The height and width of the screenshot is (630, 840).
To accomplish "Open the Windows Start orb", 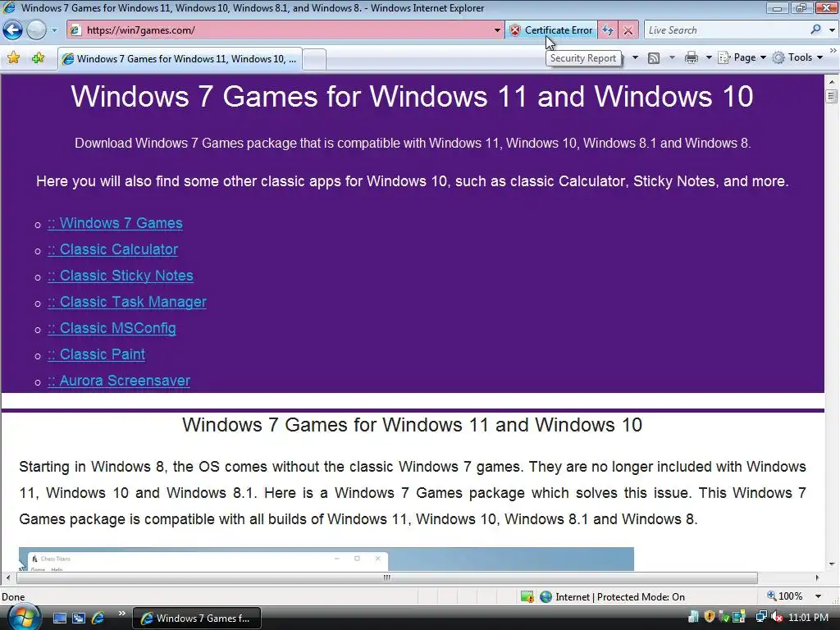I will click(24, 617).
